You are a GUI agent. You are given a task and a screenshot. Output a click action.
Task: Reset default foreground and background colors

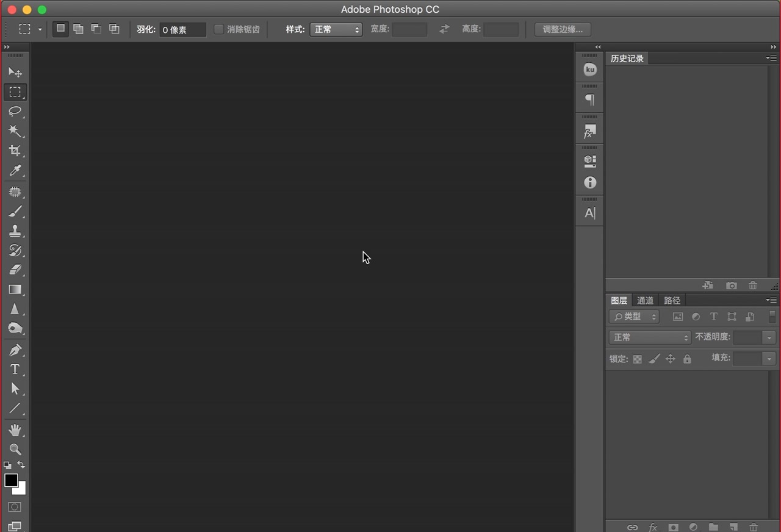coord(7,465)
